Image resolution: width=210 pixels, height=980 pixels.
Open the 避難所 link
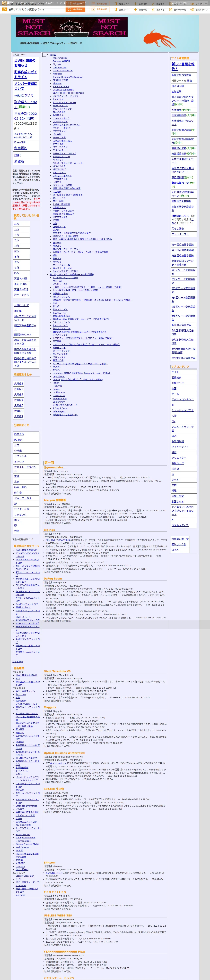click(x=19, y=161)
